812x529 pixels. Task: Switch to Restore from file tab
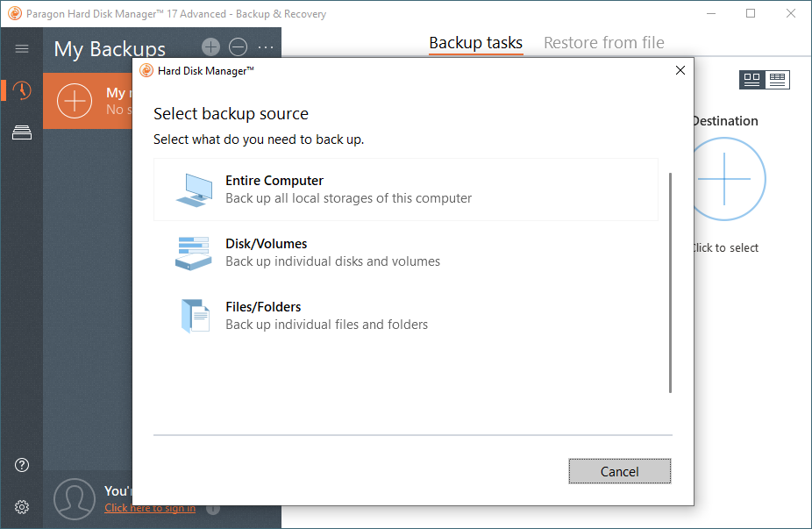click(x=604, y=43)
